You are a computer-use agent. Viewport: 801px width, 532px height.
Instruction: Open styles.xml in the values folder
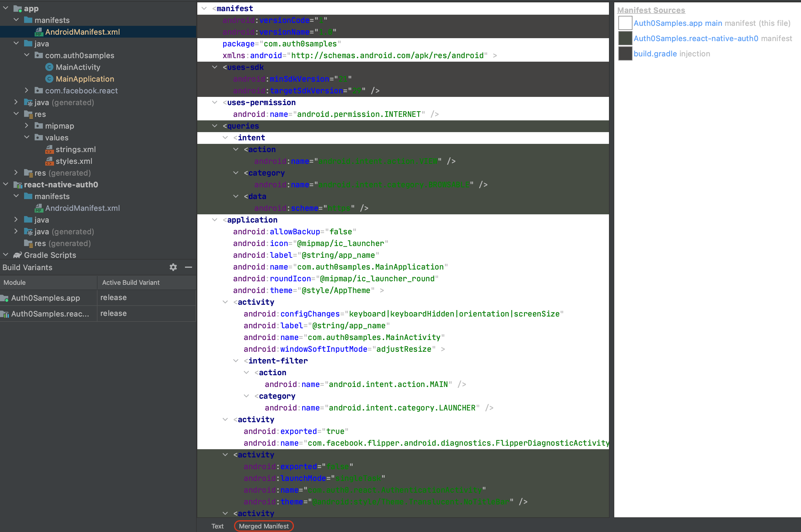coord(74,161)
